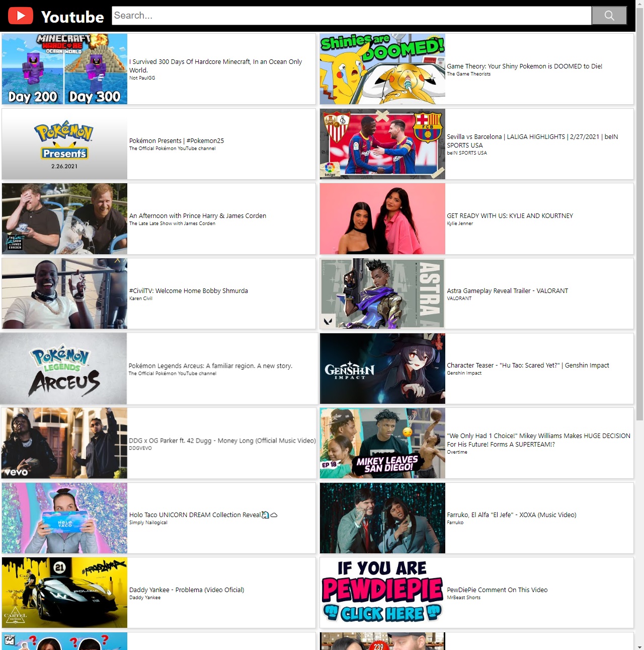Open the Genshin Impact Hu Tao teaser title

(x=528, y=365)
